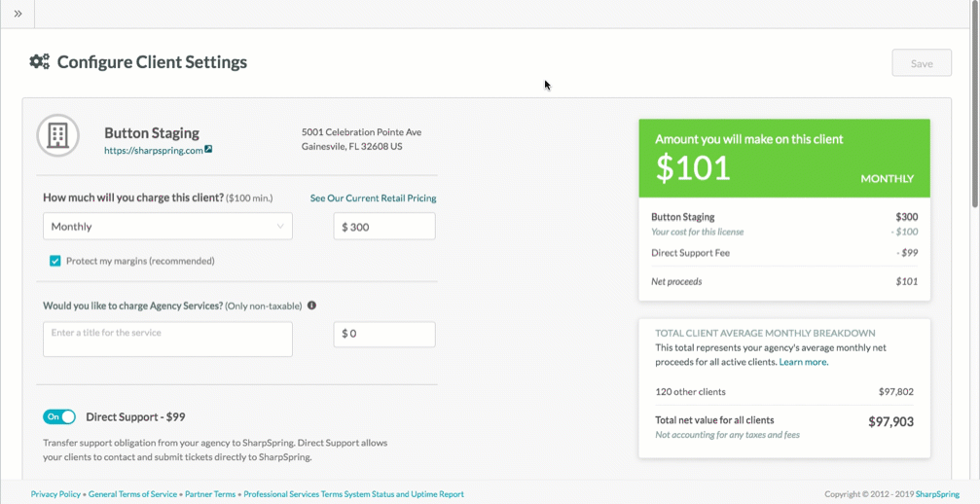Open General Terms of Service link
980x504 pixels.
(x=132, y=494)
